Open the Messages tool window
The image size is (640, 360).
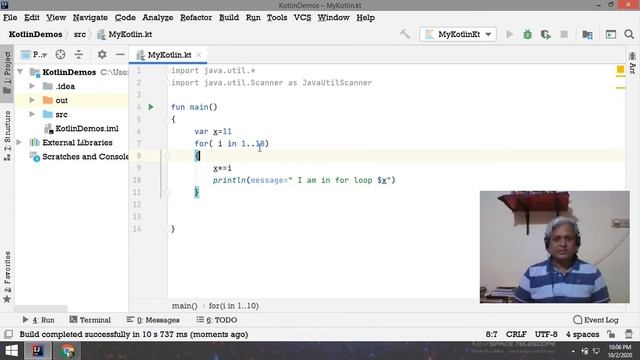click(x=153, y=320)
